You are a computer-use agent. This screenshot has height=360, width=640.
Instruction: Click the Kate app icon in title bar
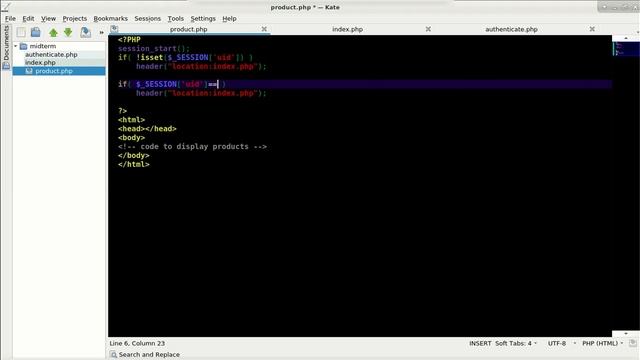(5, 7)
